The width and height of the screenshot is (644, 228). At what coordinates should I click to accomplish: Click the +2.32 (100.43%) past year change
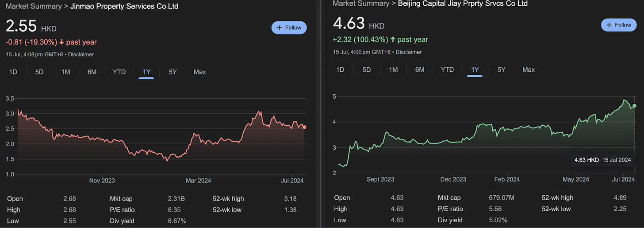[x=380, y=39]
